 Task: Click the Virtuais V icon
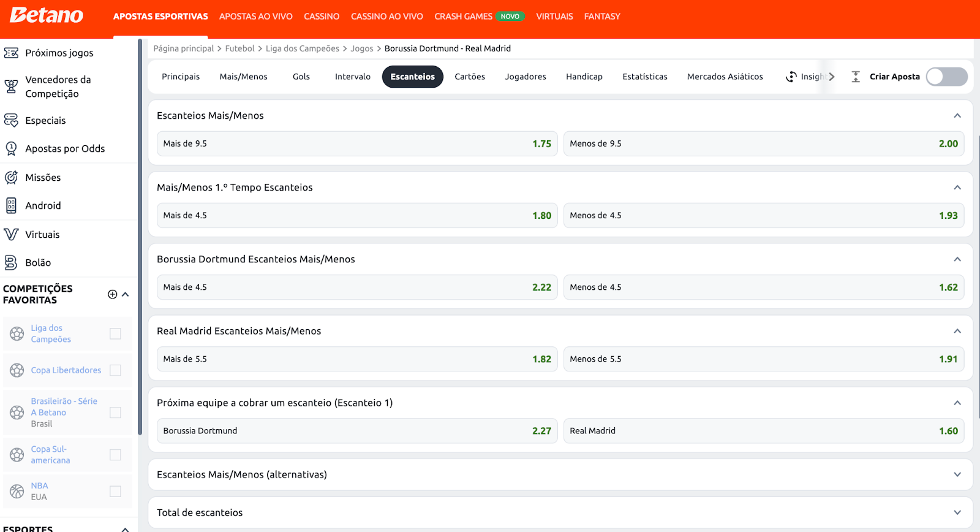coord(11,234)
